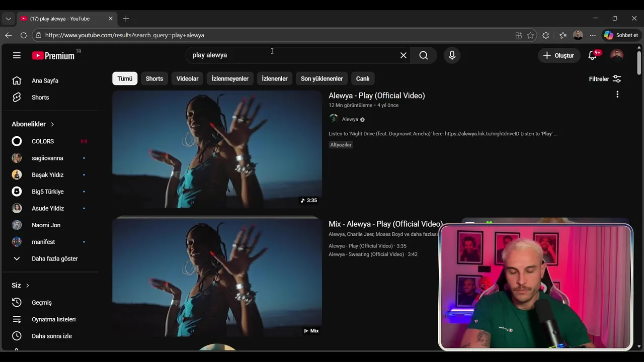Select Alewya - Sweating mix track
This screenshot has height=362, width=644.
(x=373, y=254)
